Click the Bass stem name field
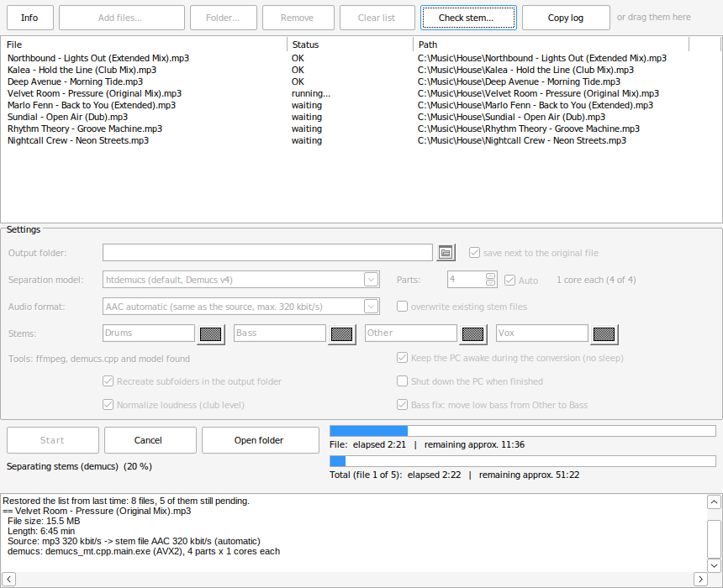Image resolution: width=723 pixels, height=588 pixels. pos(279,333)
